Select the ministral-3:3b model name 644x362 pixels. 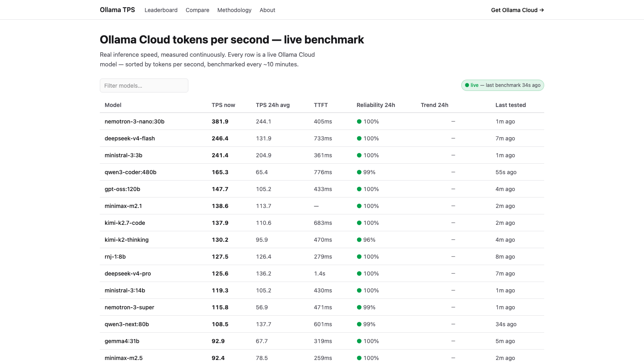coord(124,155)
